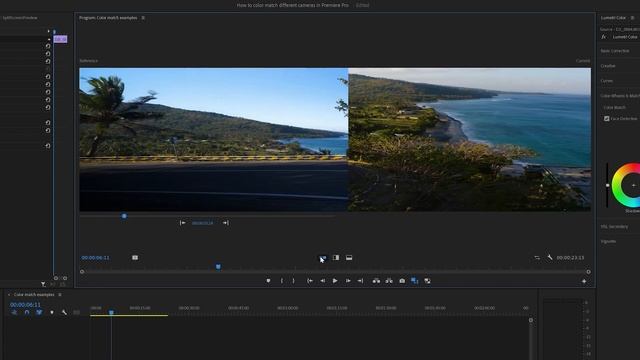
Task: Click the timeline playhead marker
Action: point(111,312)
